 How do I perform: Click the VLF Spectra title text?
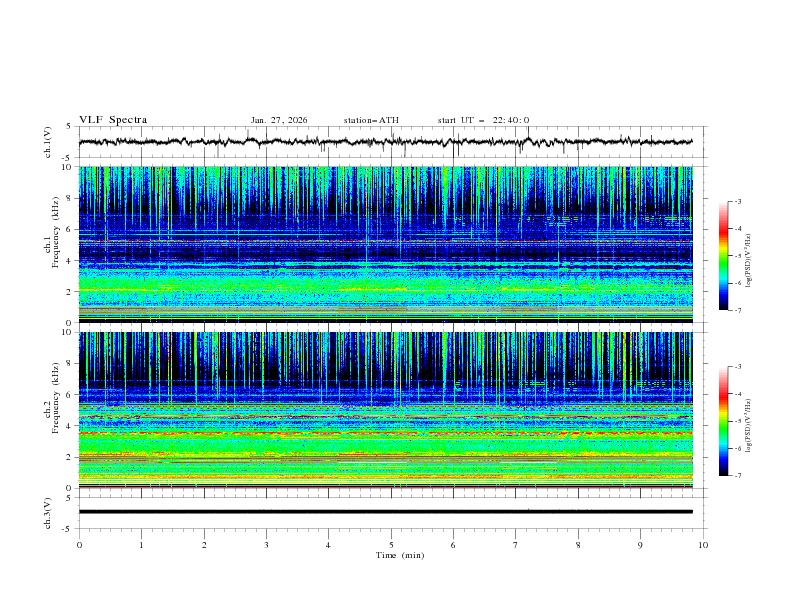coord(113,120)
